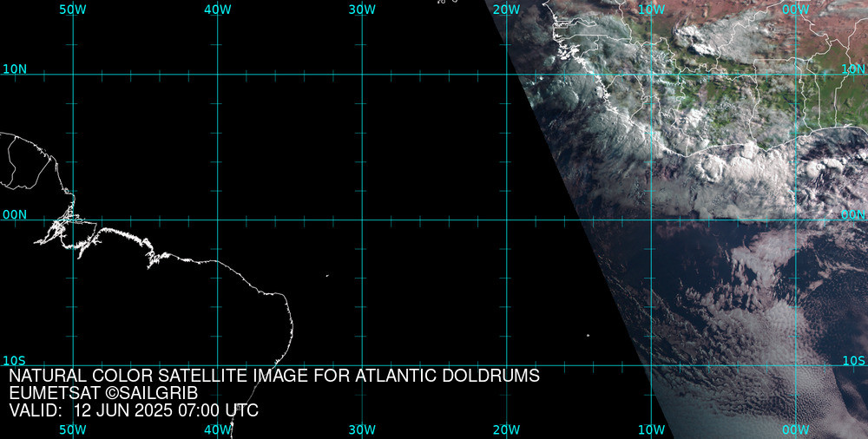Click the bottom 10W longitude label
The image size is (868, 439).
652,430
